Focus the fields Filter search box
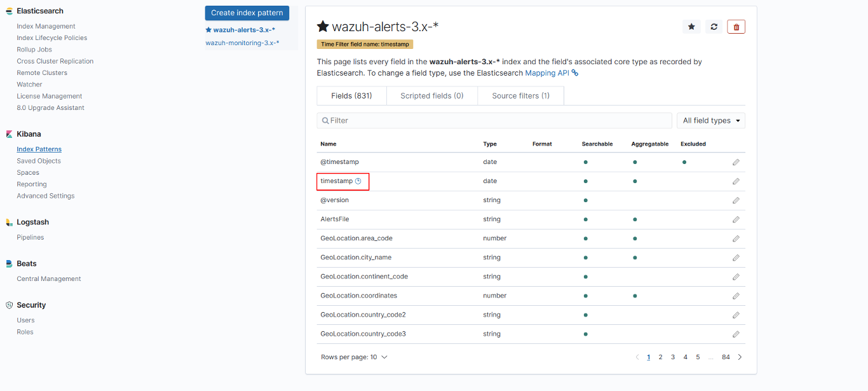868x391 pixels. 494,121
